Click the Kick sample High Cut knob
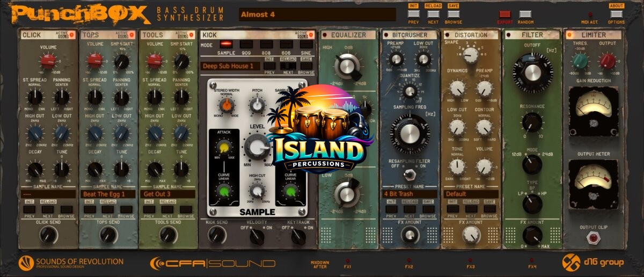This screenshot has width=644, height=277. (258, 191)
